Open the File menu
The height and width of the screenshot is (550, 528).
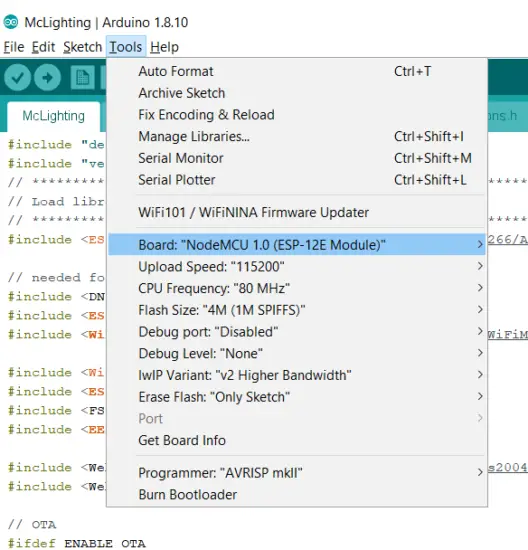tap(14, 47)
